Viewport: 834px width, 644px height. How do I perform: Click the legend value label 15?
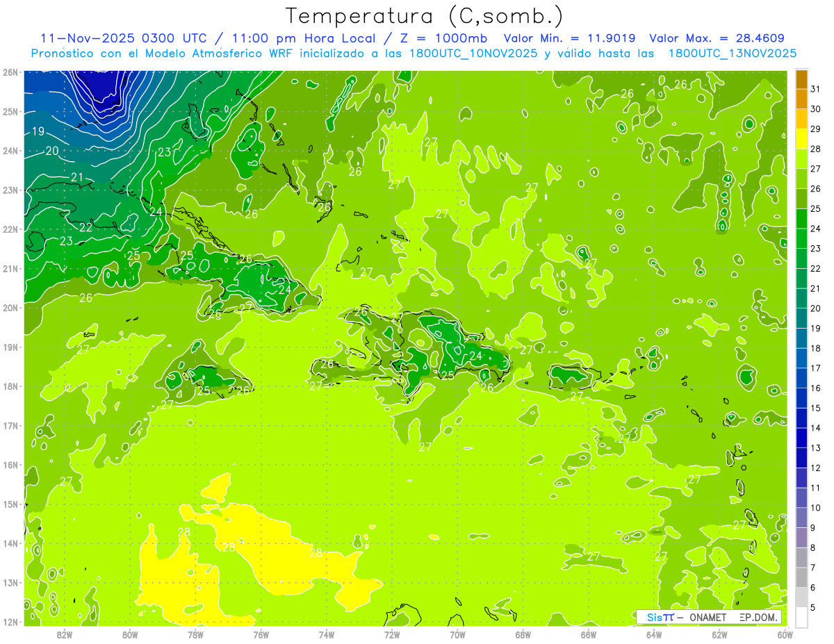tap(816, 408)
